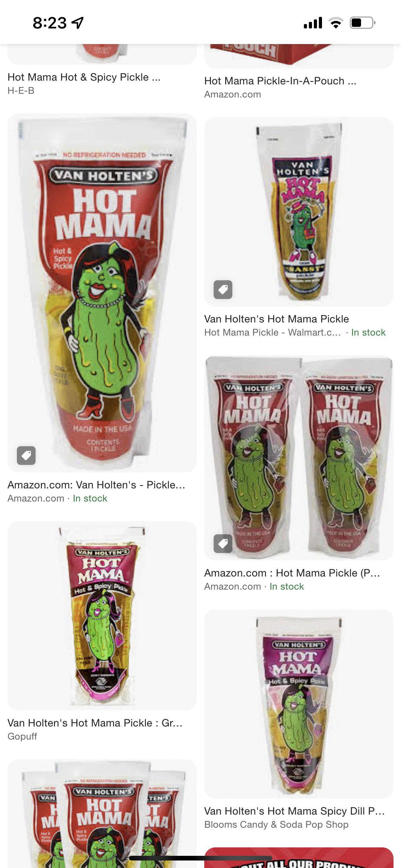Screen dimensions: 401x868
Task: Tap the battery indicator in status bar
Action: pos(363,22)
